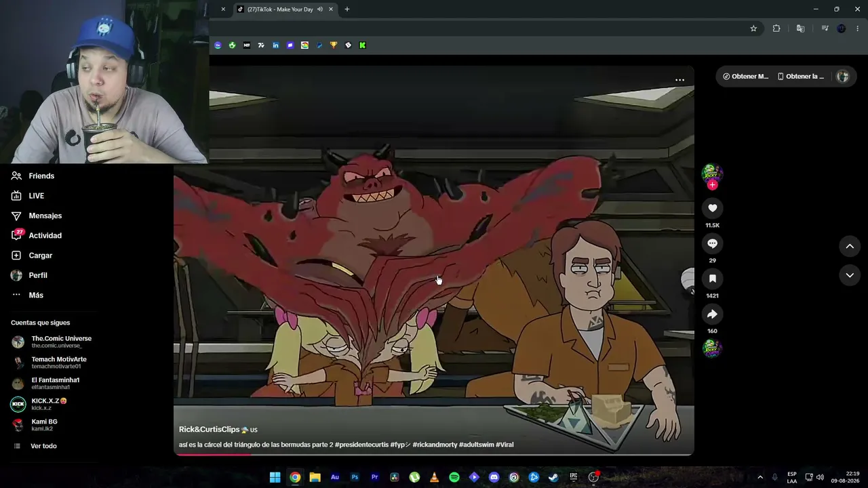Viewport: 868px width, 488px height.
Task: Click the Obtener la... app button
Action: pos(801,77)
